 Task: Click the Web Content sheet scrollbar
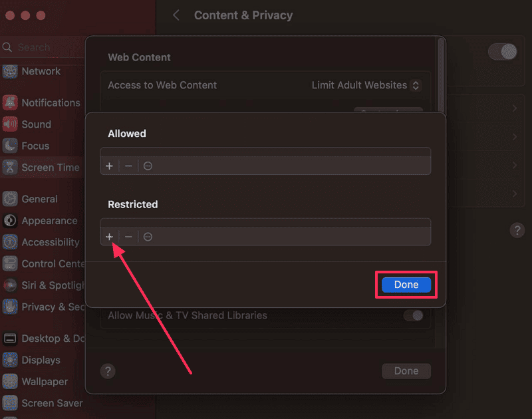(x=441, y=74)
